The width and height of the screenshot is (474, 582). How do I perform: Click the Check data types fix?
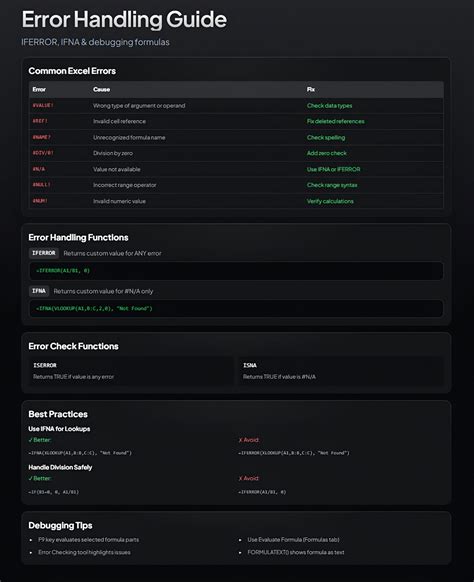point(329,105)
